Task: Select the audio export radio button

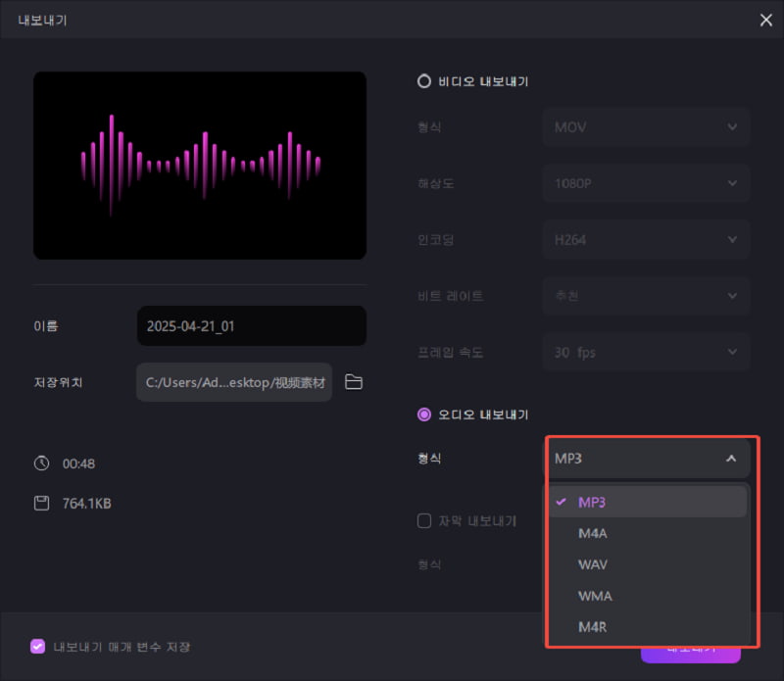Action: [x=424, y=414]
